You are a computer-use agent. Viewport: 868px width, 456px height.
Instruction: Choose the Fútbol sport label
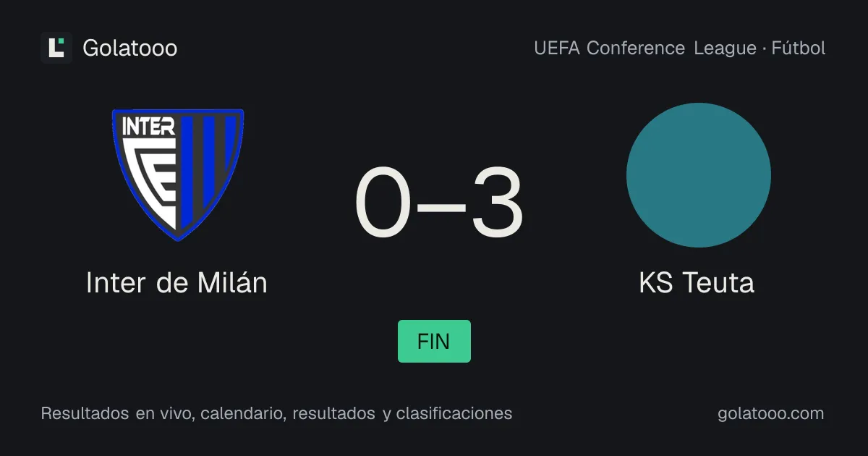[x=799, y=48]
